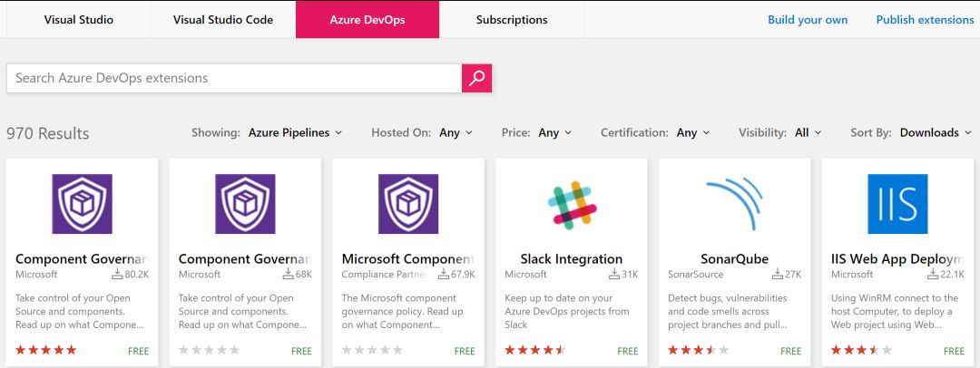Click the 80.2K Component Governance shield icon

pyautogui.click(x=82, y=204)
